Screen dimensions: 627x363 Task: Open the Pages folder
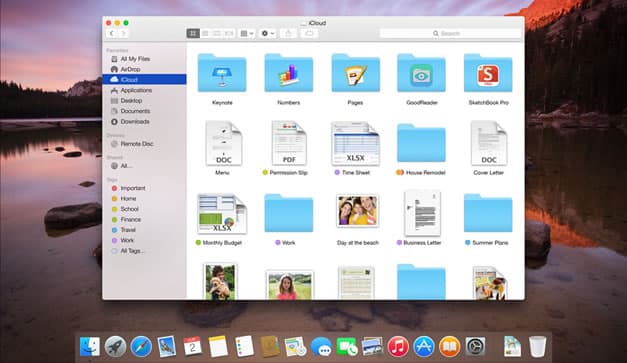pyautogui.click(x=355, y=73)
